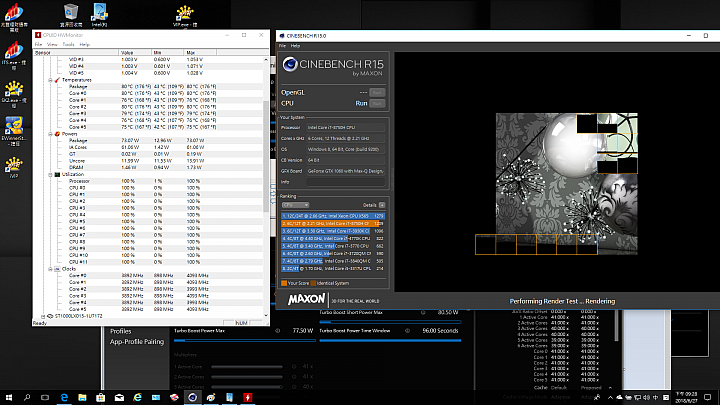Open the Recycle Bin desktop icon

[x=71, y=15]
